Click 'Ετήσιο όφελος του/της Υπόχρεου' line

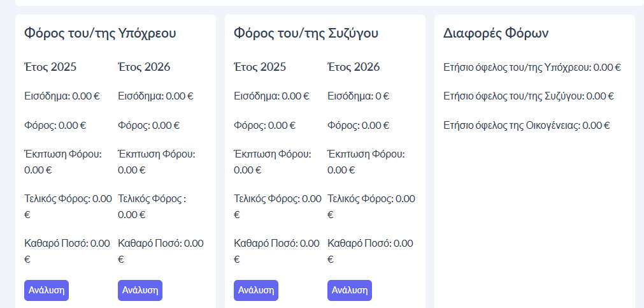click(532, 67)
